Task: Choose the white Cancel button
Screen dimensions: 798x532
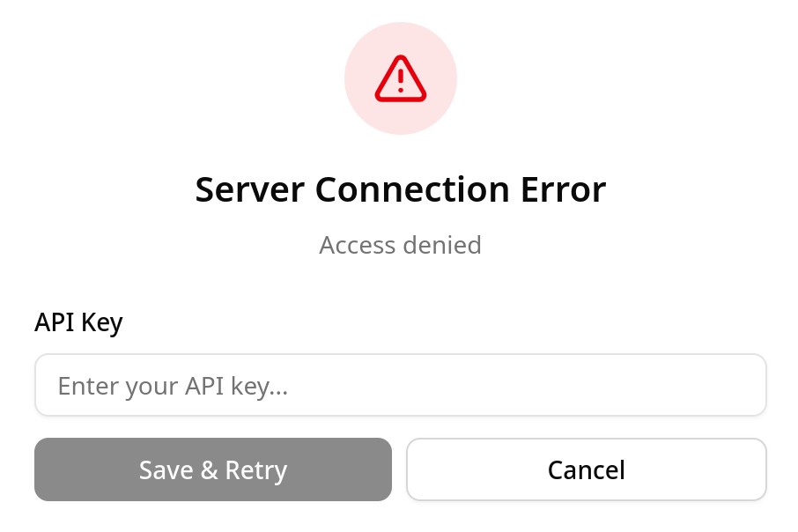Action: 586,469
